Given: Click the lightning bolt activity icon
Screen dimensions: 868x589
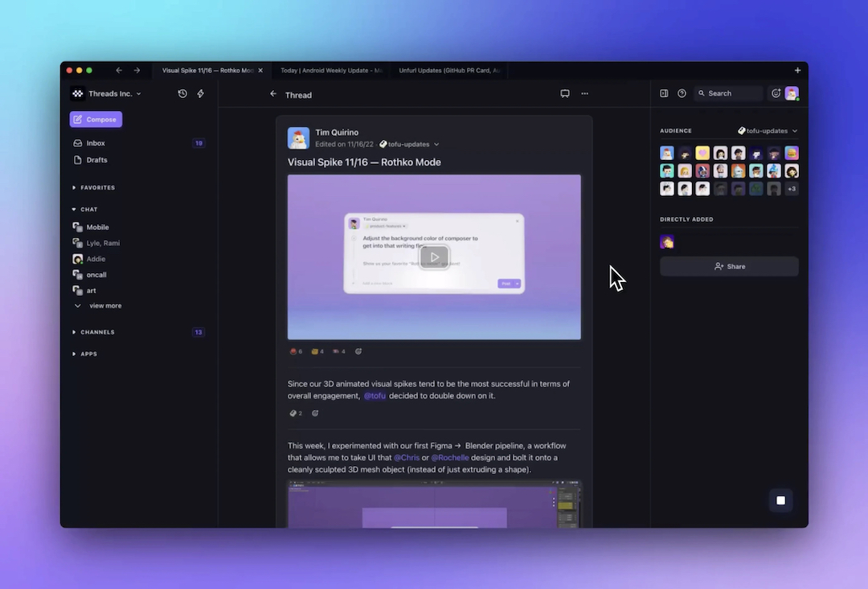Looking at the screenshot, I should 201,94.
